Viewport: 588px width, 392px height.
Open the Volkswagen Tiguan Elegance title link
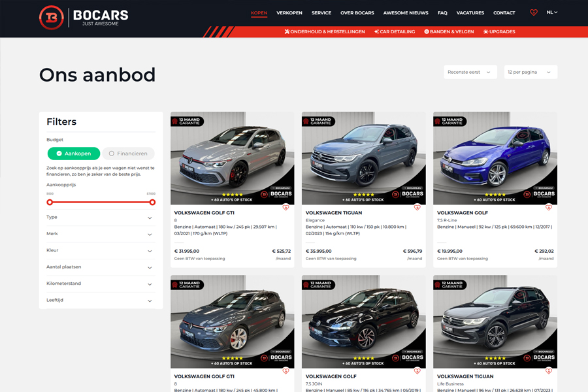pyautogui.click(x=334, y=213)
